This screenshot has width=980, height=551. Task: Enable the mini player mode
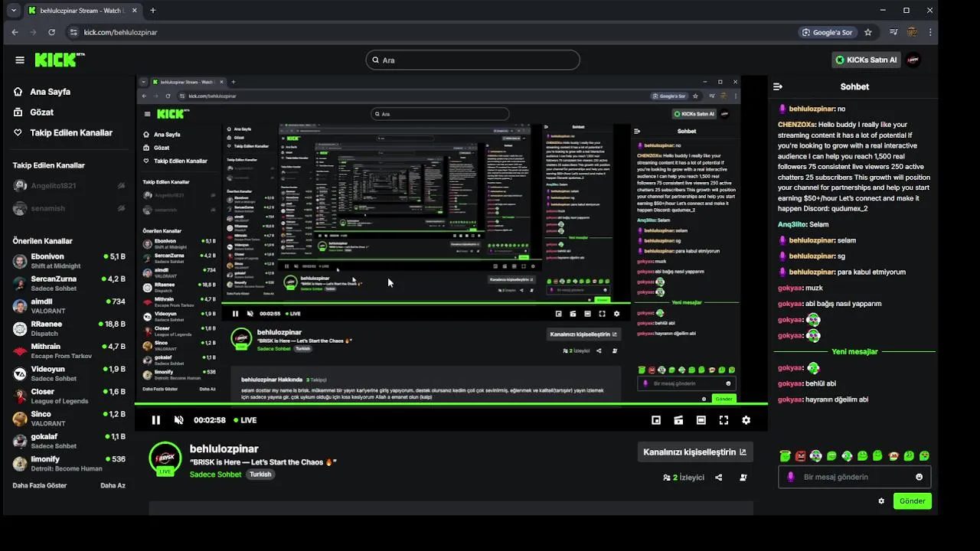(656, 420)
